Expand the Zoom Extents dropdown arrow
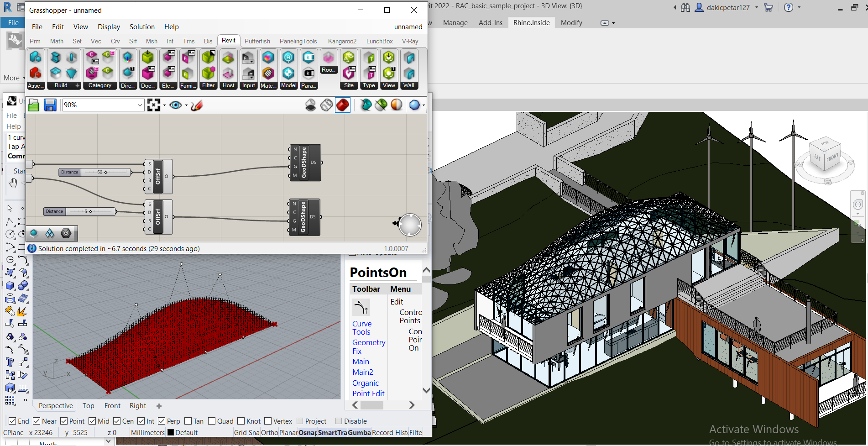This screenshot has height=446, width=868. [164, 105]
